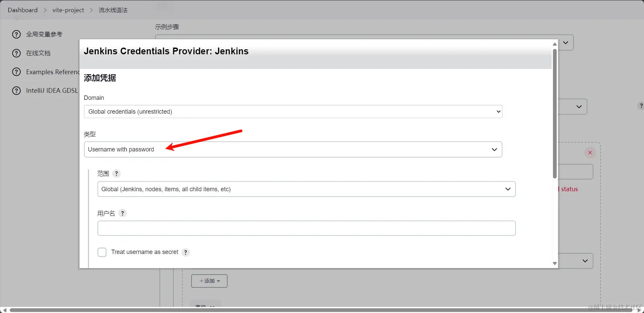Open IntelliJ IDEA GDSL sidebar link

(52, 91)
